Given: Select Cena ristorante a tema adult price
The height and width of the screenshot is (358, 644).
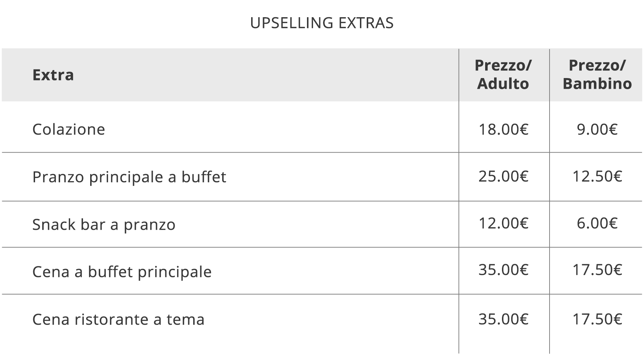Looking at the screenshot, I should click(x=503, y=319).
